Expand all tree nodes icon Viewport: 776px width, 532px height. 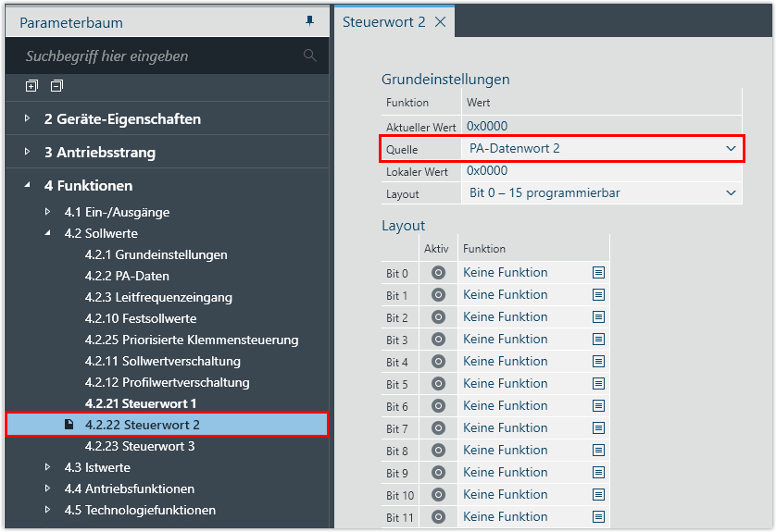31,86
